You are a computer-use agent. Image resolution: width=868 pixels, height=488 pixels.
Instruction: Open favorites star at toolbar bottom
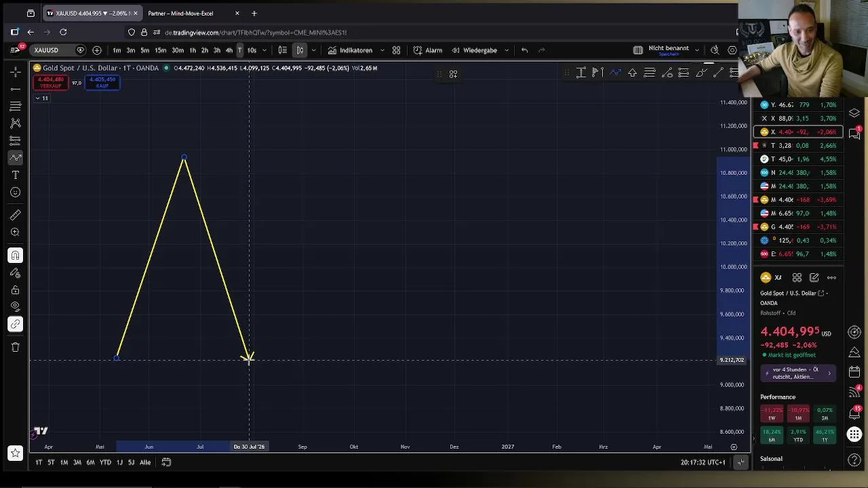click(15, 453)
